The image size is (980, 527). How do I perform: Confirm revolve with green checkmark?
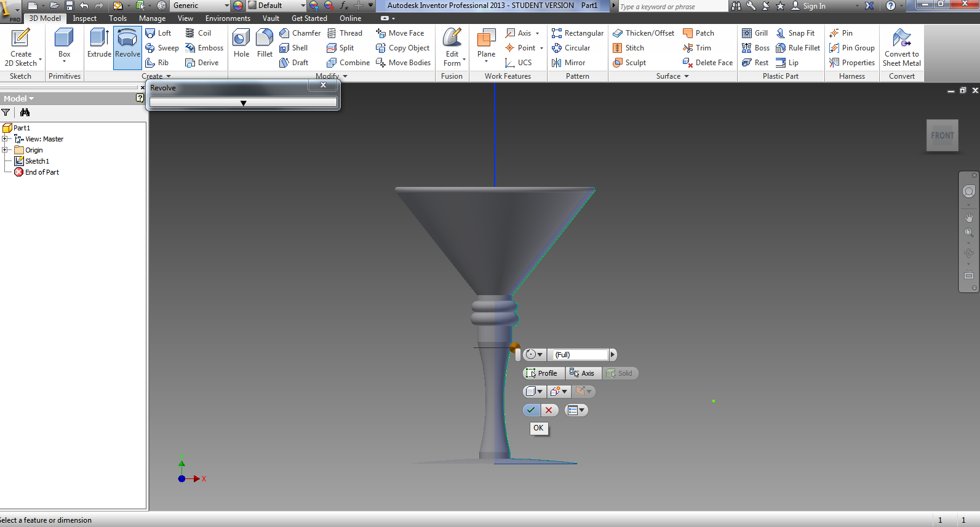point(531,410)
